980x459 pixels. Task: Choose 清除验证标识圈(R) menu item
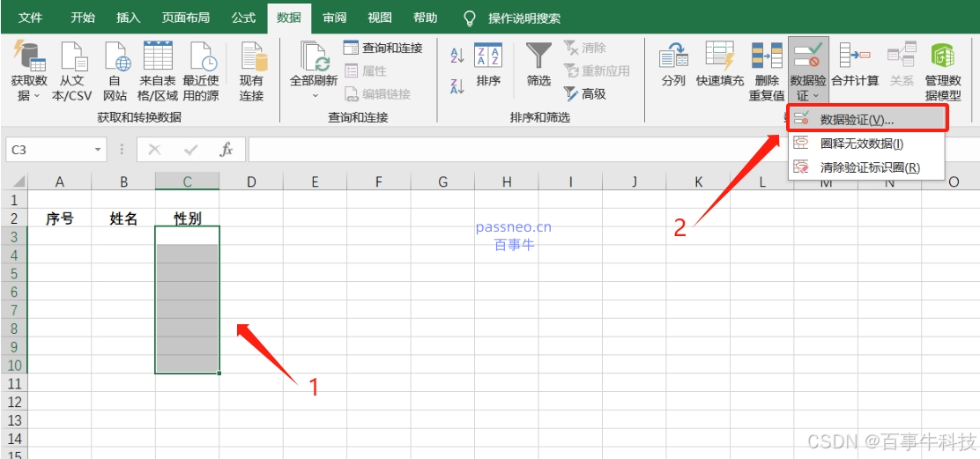coord(866,167)
